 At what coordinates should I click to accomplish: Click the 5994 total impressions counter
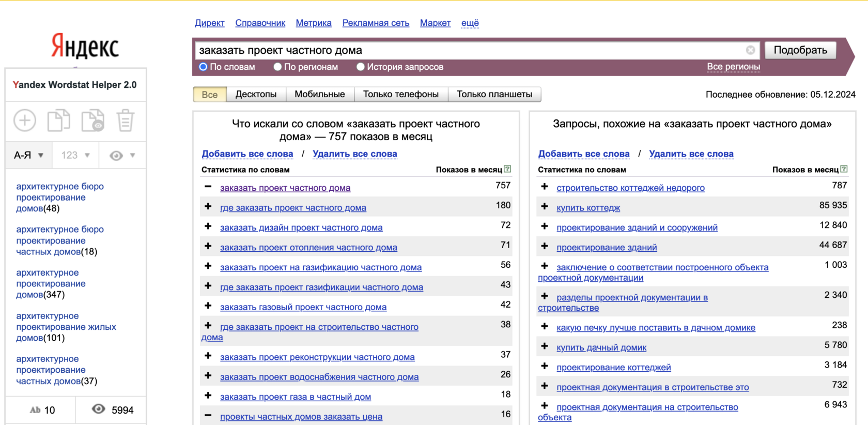[x=112, y=410]
